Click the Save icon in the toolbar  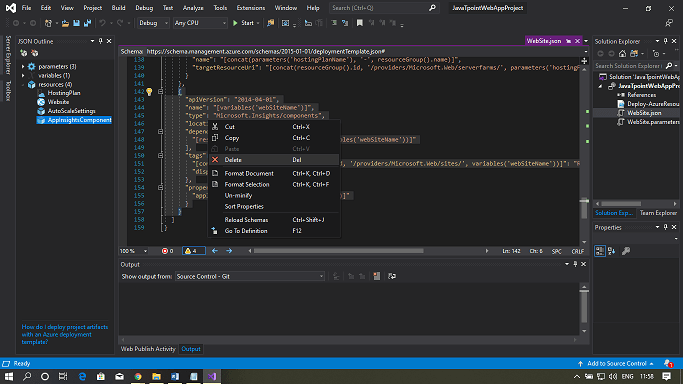click(x=76, y=23)
